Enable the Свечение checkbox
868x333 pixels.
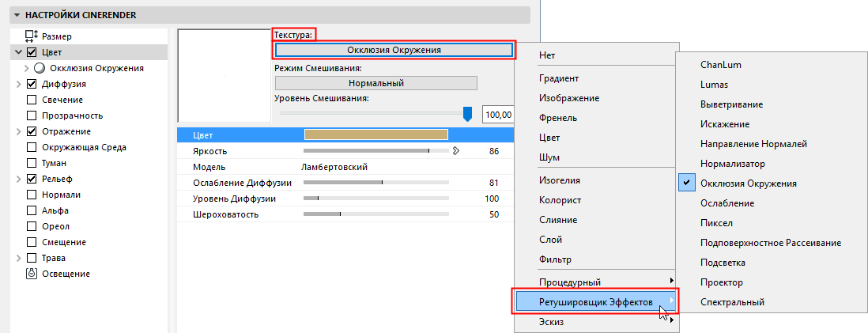tap(32, 100)
